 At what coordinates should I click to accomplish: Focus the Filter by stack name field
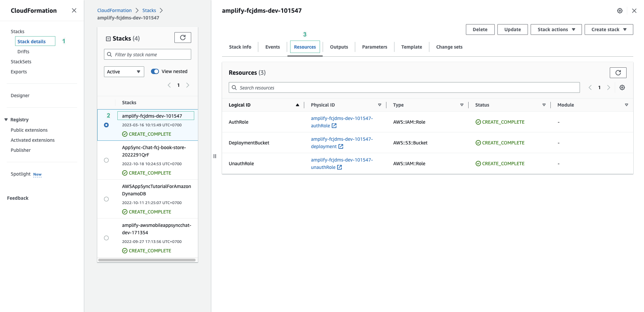point(148,54)
